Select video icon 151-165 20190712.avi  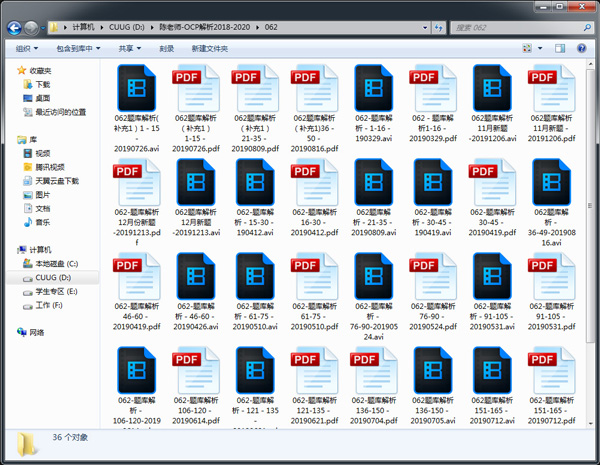tap(492, 370)
